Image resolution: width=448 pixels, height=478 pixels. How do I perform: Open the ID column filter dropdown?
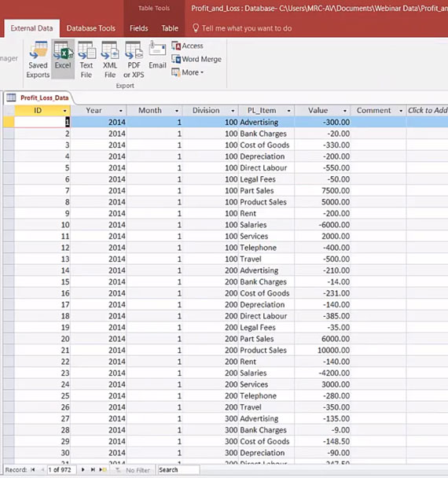tap(65, 111)
